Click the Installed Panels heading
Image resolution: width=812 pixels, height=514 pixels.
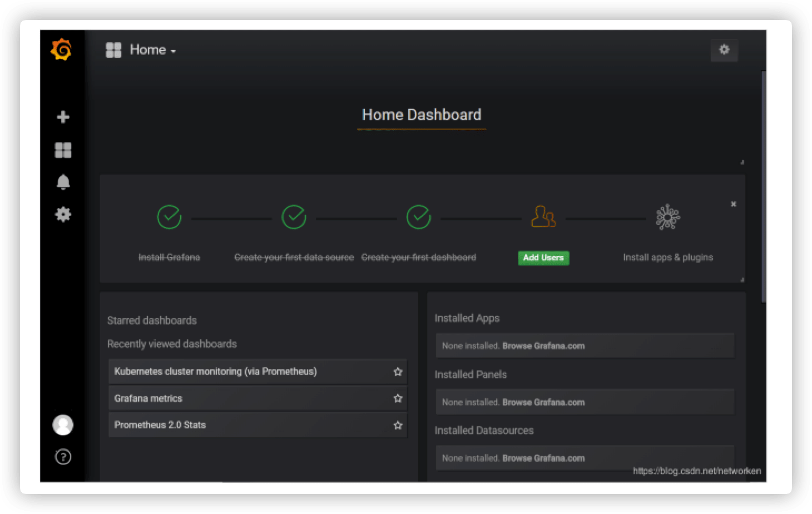point(471,374)
